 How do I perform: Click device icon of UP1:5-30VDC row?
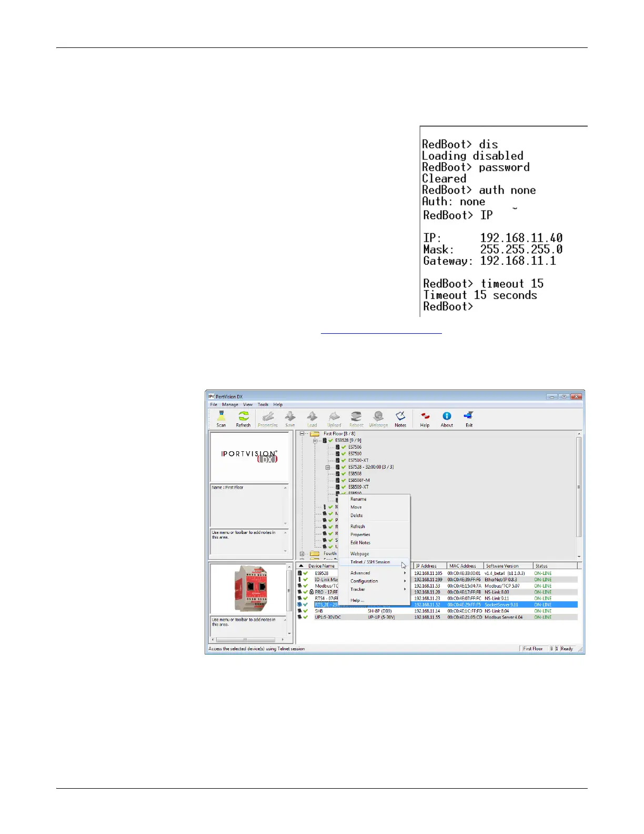coord(300,617)
